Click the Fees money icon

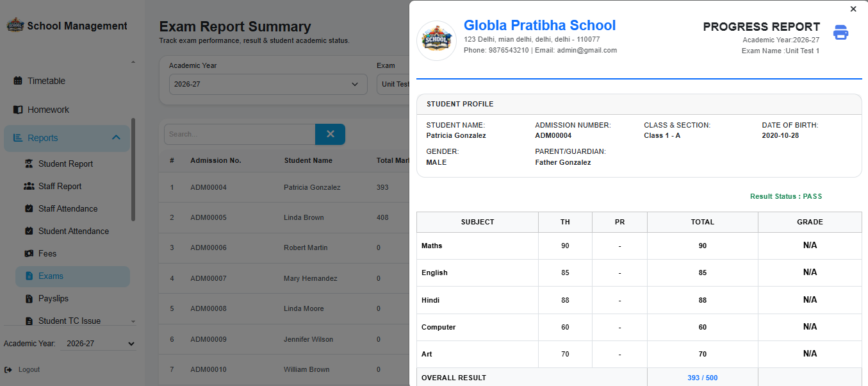click(29, 253)
